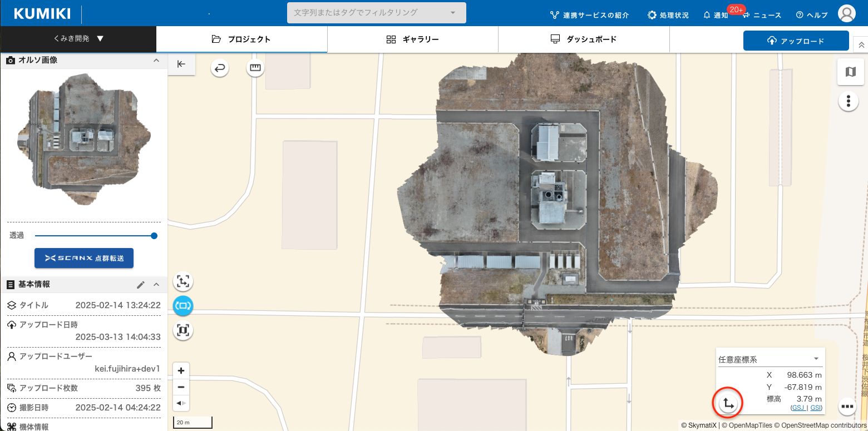Screen dimensions: 868x431
Task: Click the ruler measurement tool icon
Action: click(x=255, y=68)
